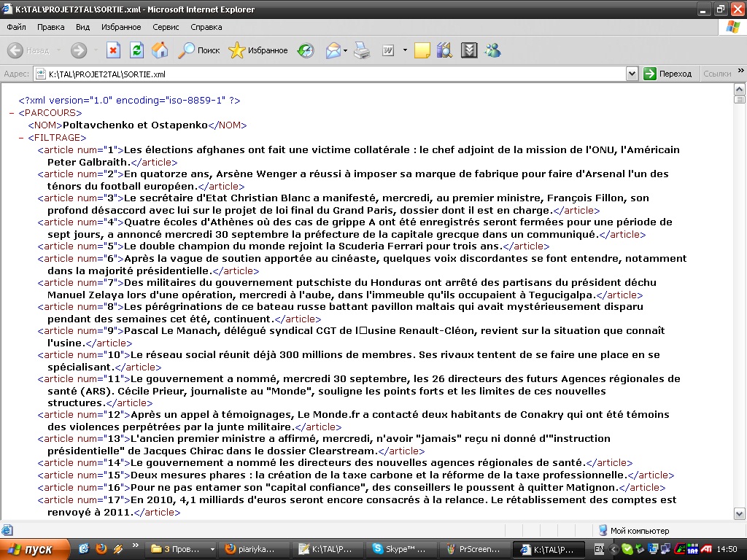Refresh the page using the green arrows icon
Image resolution: width=747 pixels, height=560 pixels.
(x=136, y=50)
